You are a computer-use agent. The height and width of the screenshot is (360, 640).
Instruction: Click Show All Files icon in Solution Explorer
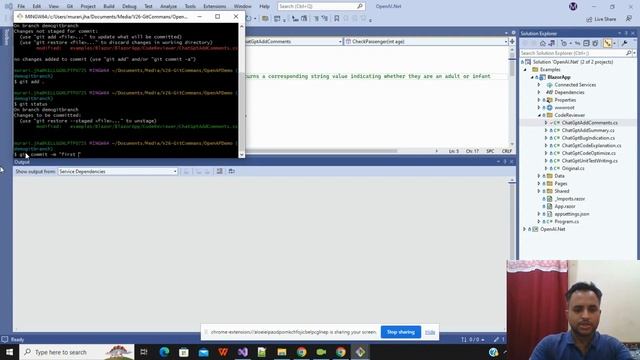[595, 43]
